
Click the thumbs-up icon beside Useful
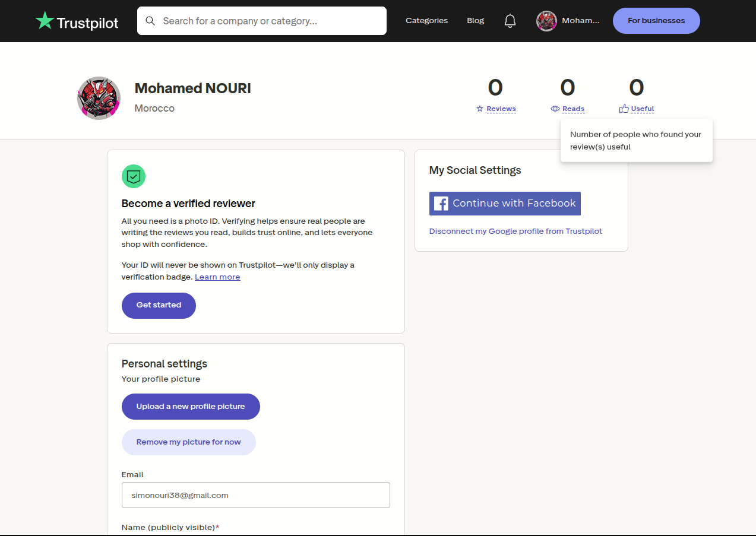tap(624, 109)
